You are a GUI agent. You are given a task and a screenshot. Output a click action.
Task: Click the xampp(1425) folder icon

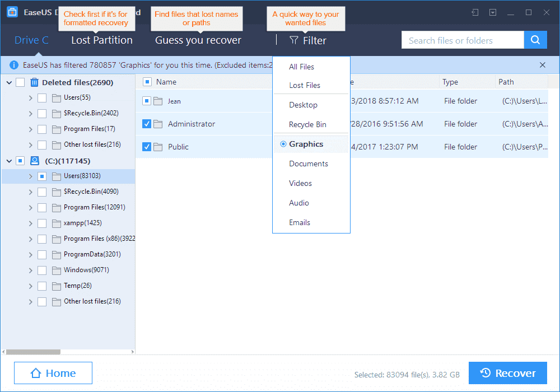pos(57,223)
